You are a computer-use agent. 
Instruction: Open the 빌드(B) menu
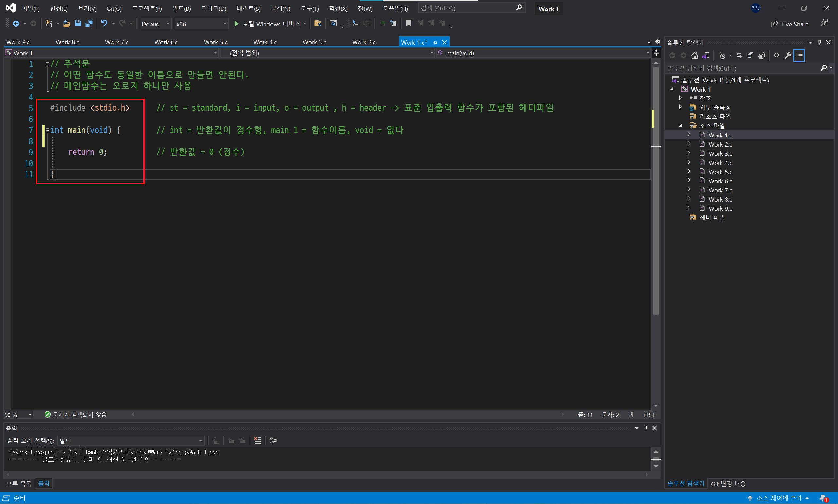tap(181, 9)
